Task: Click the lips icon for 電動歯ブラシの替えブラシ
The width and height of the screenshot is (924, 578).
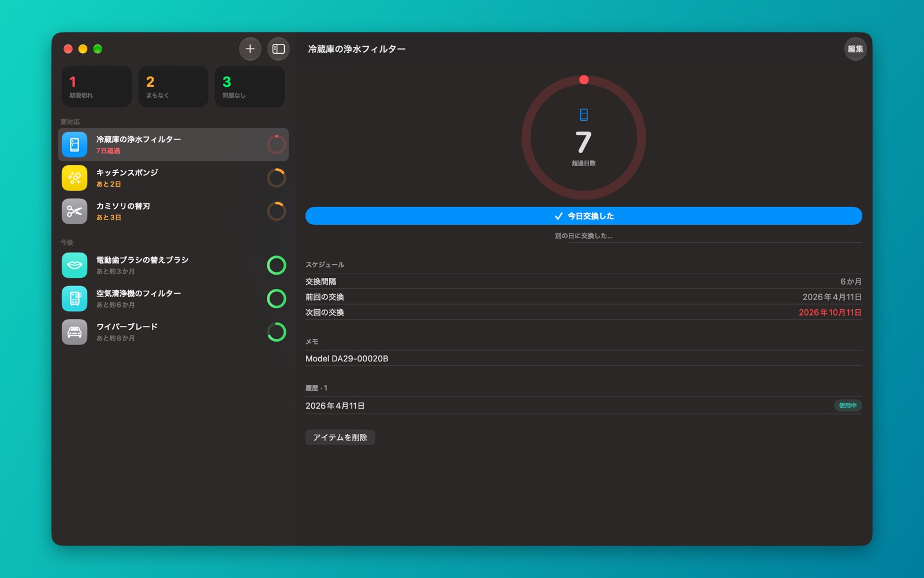Action: pos(74,265)
